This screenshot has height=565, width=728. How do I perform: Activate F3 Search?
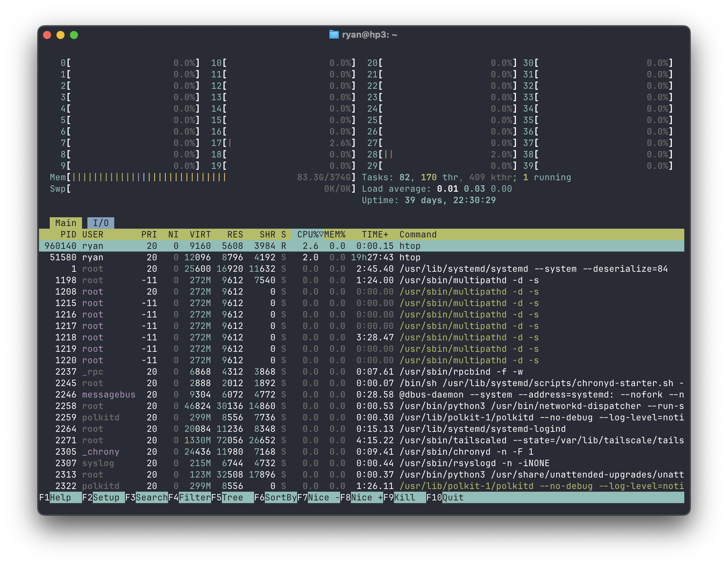pyautogui.click(x=146, y=497)
